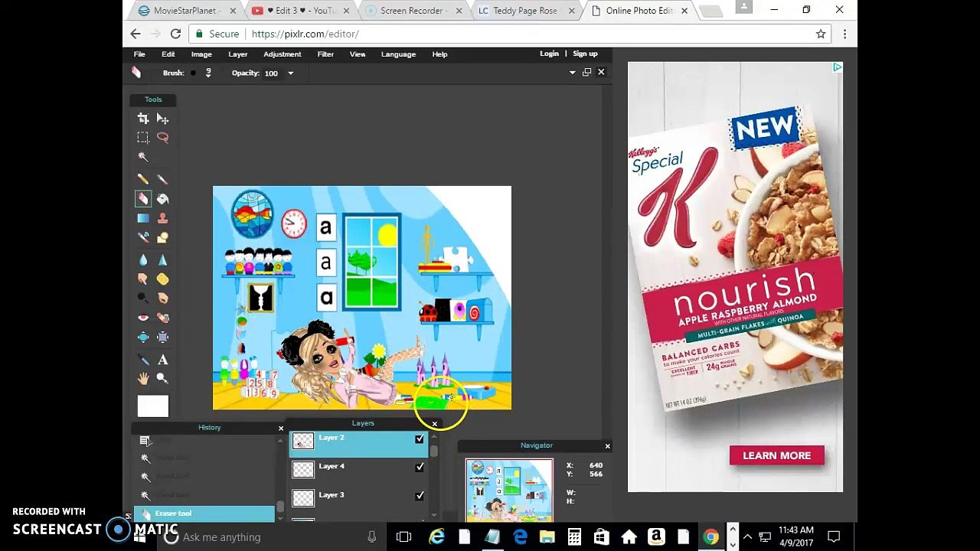Click the Navigator preview thumbnail
Viewport: 980px width, 551px height.
[x=509, y=490]
